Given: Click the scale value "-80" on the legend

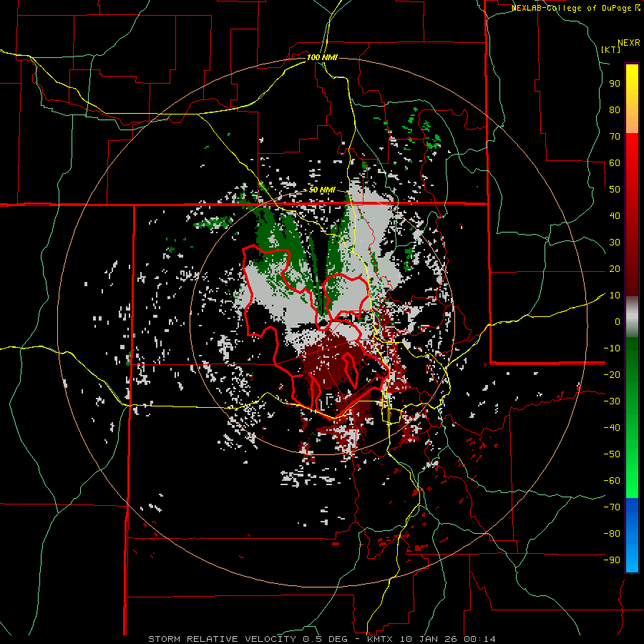Looking at the screenshot, I should (x=612, y=534).
